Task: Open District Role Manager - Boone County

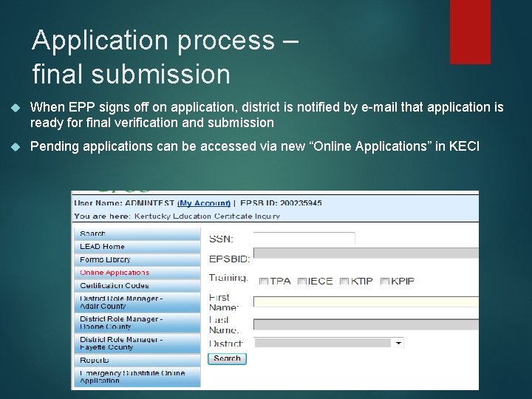Action: click(x=137, y=323)
